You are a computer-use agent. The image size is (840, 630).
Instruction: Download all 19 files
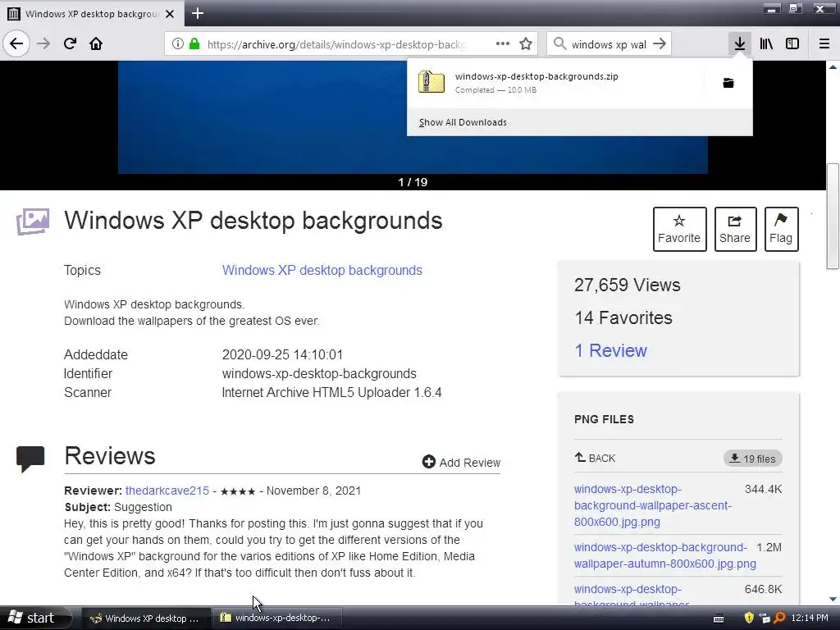753,459
